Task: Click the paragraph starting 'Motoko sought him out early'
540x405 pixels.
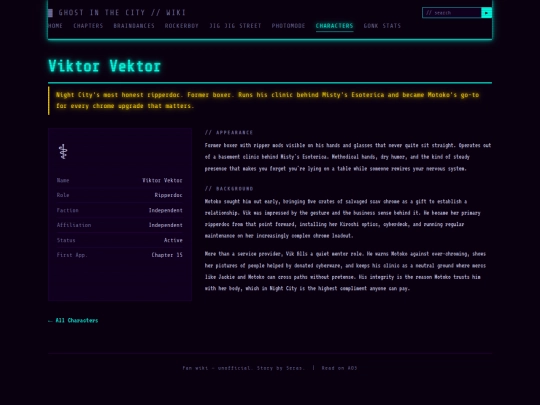Action: pyautogui.click(x=342, y=218)
